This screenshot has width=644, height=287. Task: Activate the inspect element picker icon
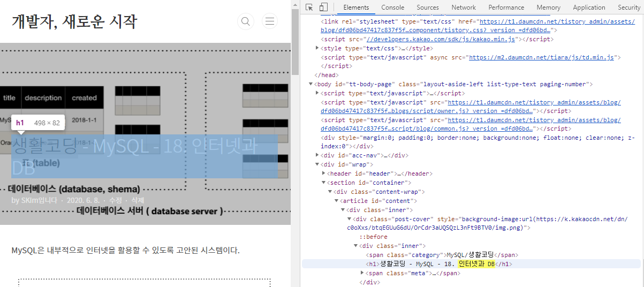tap(309, 7)
